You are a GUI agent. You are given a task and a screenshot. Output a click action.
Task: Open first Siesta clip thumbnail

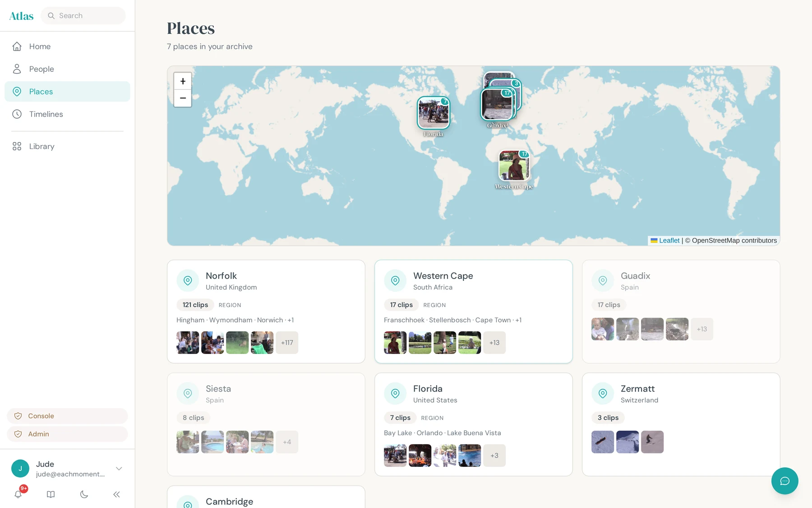(188, 442)
